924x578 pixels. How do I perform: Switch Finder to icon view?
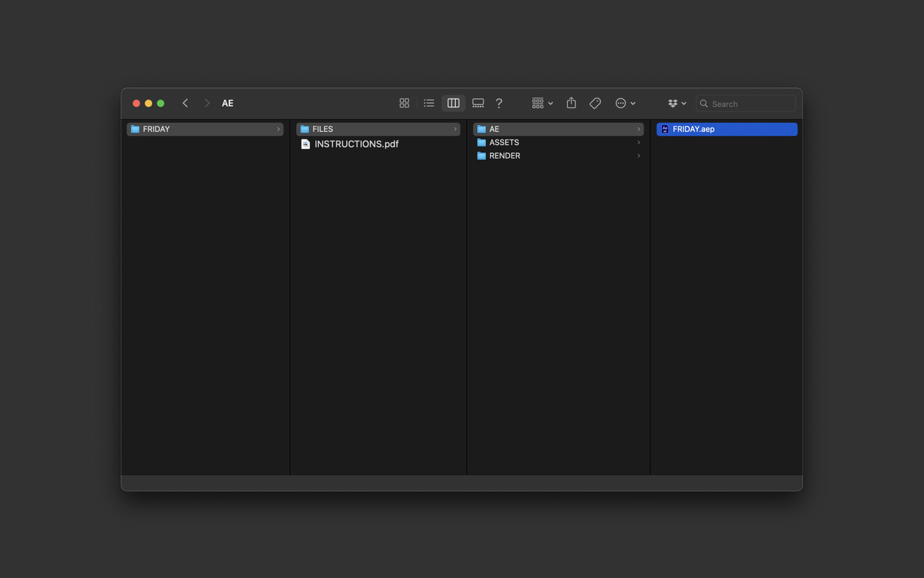(x=404, y=103)
